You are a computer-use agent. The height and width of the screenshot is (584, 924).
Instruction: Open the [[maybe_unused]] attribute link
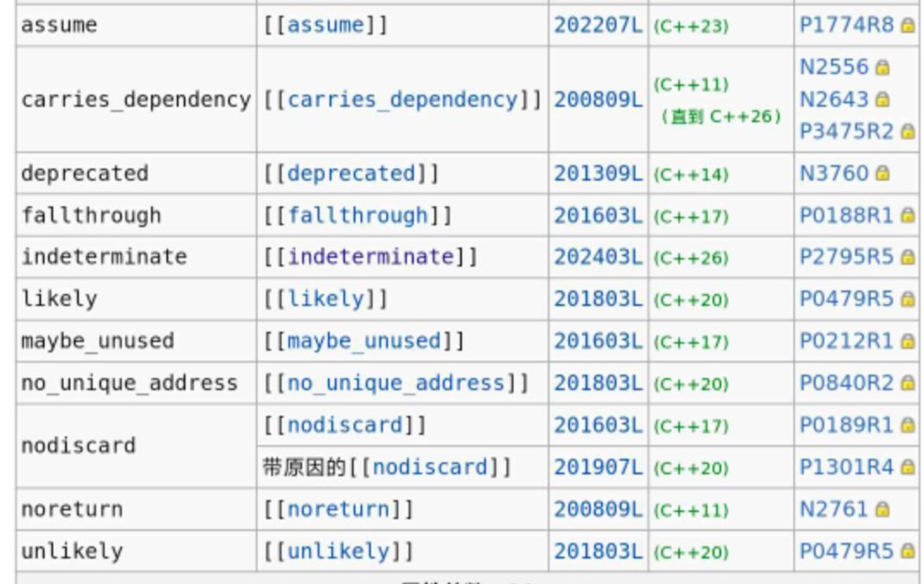point(364,341)
